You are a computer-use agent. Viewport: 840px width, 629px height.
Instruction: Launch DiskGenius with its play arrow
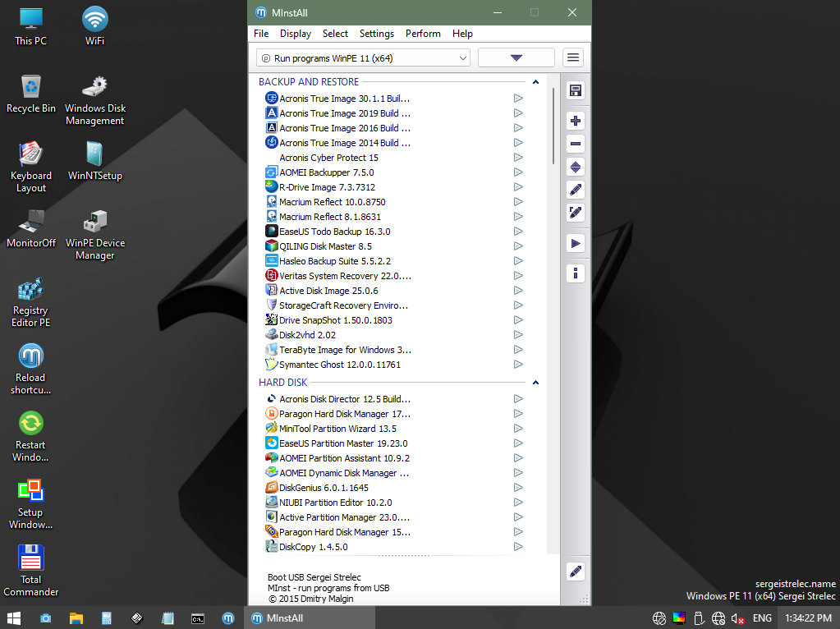(x=518, y=488)
